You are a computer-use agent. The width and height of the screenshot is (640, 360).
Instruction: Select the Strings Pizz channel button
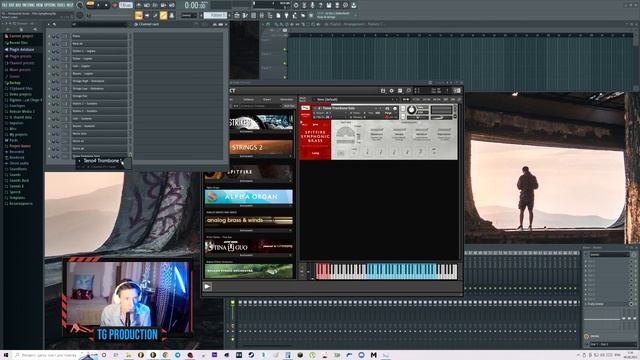99,96
